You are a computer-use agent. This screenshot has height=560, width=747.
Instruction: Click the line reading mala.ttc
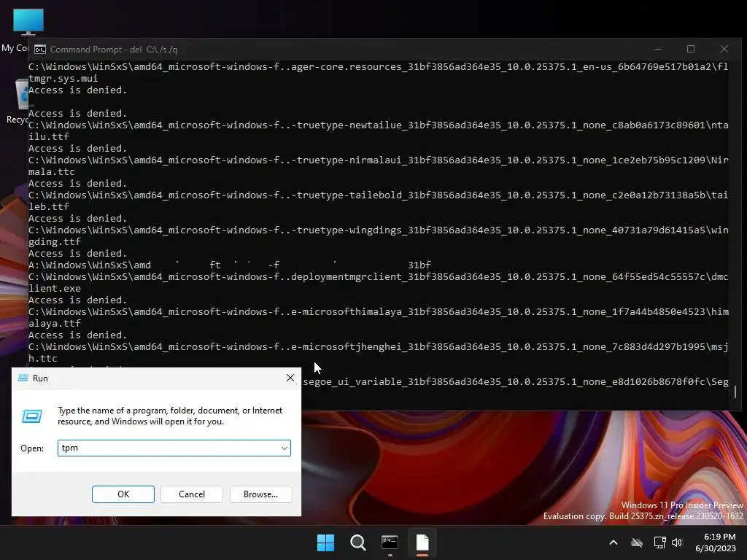pos(52,172)
